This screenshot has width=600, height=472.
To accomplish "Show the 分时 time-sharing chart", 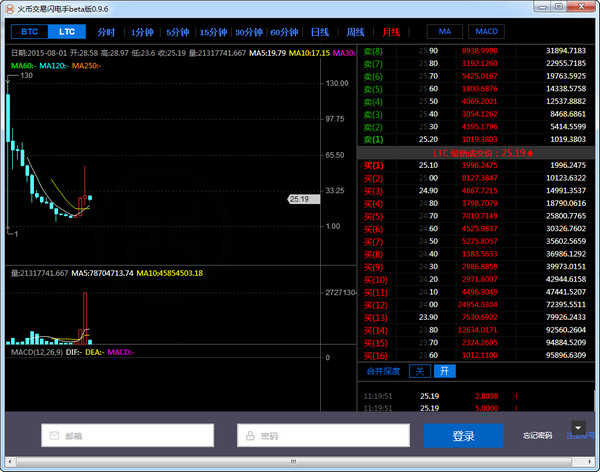I will click(107, 32).
